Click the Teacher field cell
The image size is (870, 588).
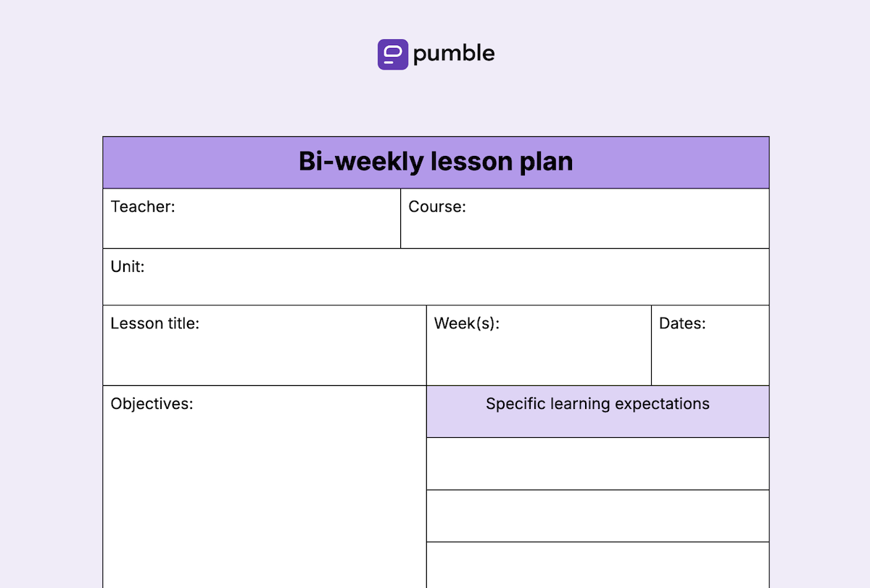click(x=252, y=218)
